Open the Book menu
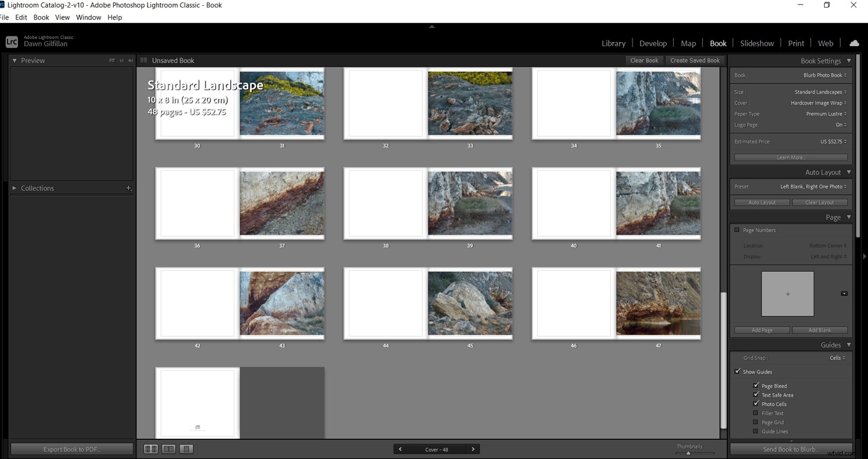 [41, 17]
